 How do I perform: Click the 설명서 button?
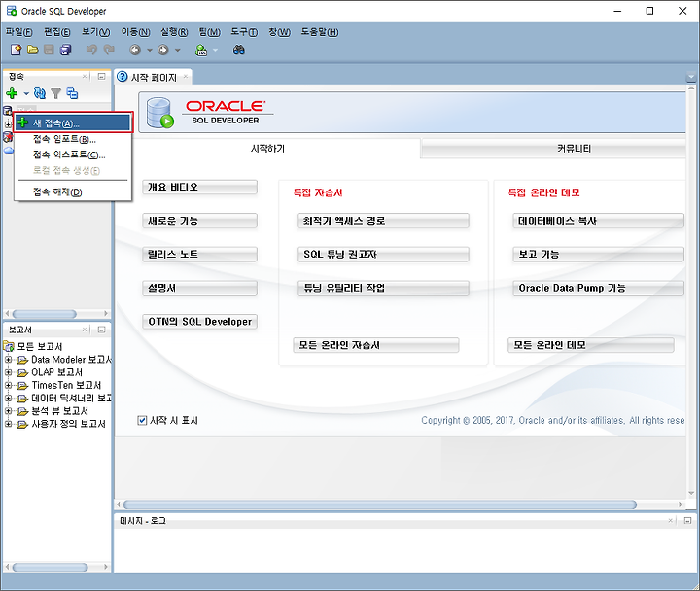[x=199, y=288]
